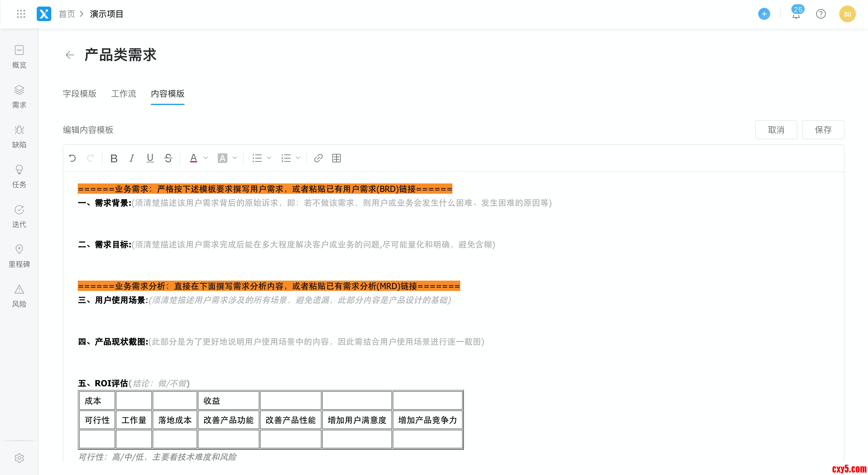Apply the red font color swatch
The image size is (868, 475).
tap(193, 158)
